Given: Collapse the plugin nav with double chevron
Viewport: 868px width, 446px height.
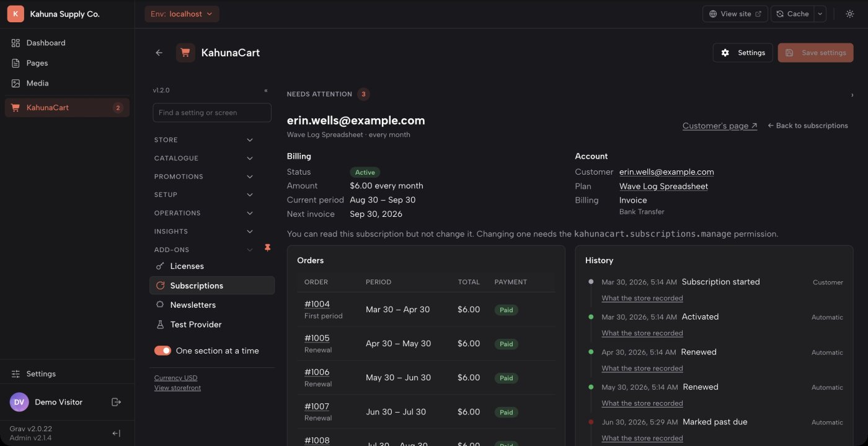Looking at the screenshot, I should pos(266,90).
